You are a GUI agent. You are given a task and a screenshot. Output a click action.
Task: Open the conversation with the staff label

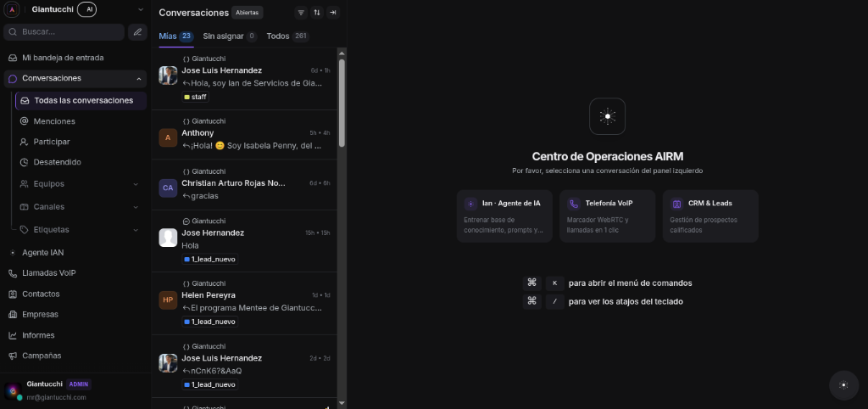coord(244,79)
